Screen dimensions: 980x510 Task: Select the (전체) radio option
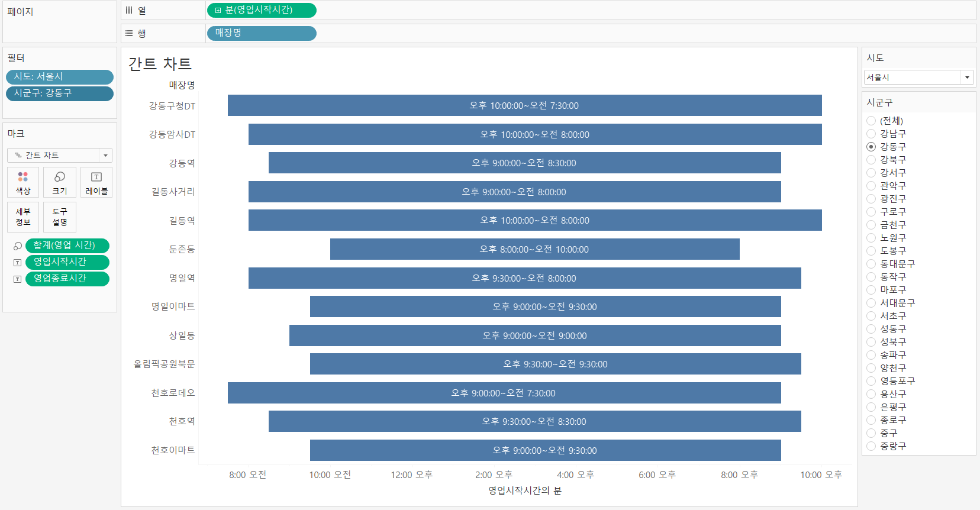point(871,121)
